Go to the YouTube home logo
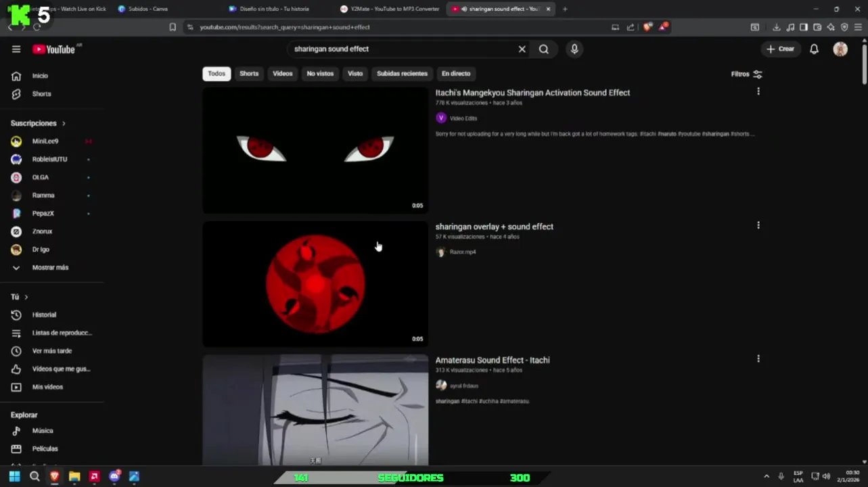 click(x=53, y=49)
